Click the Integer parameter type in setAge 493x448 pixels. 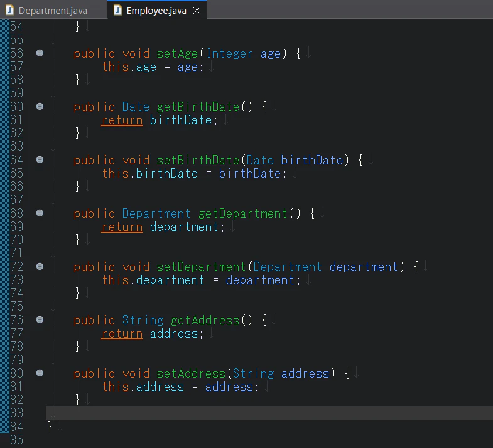(x=229, y=54)
